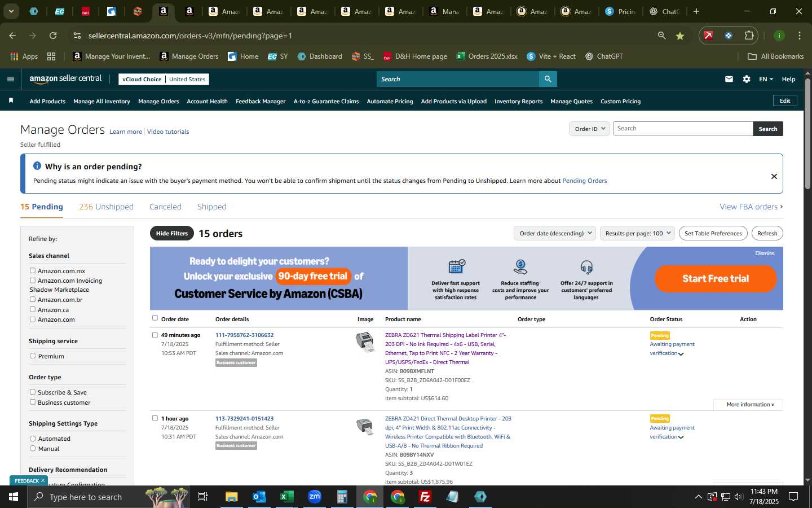The image size is (812, 508).
Task: Click the Start Free trial button
Action: (716, 278)
